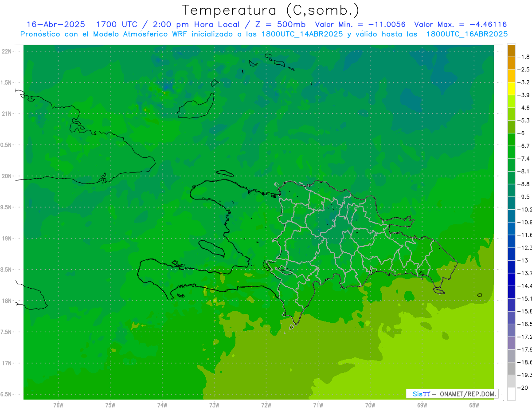532x411 pixels.
Task: Click the '70W' longitude axis label
Action: point(370,405)
